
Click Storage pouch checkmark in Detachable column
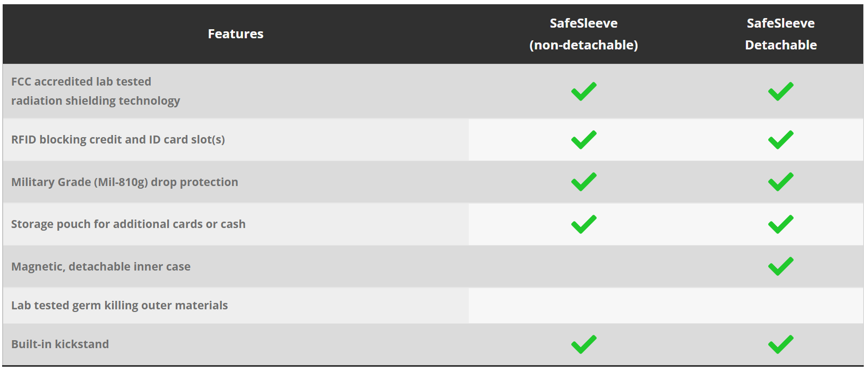780,224
